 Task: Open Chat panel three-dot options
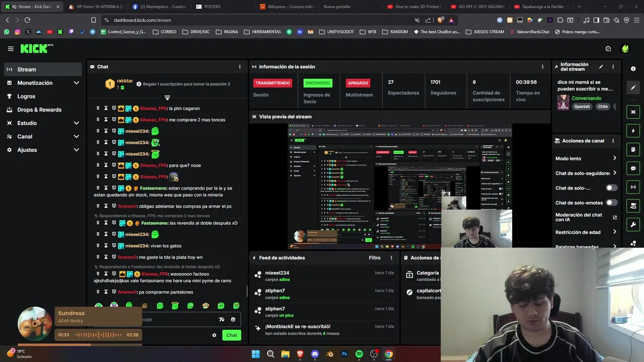239,66
